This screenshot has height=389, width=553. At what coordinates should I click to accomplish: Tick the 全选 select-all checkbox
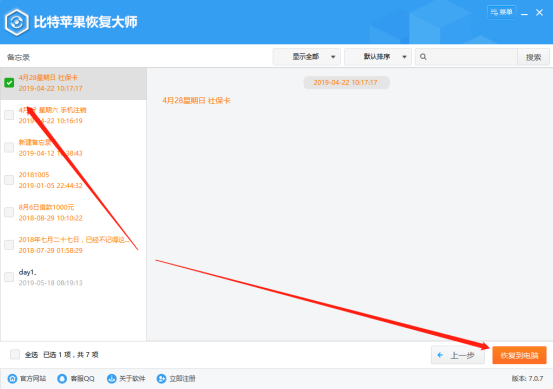[x=15, y=354]
